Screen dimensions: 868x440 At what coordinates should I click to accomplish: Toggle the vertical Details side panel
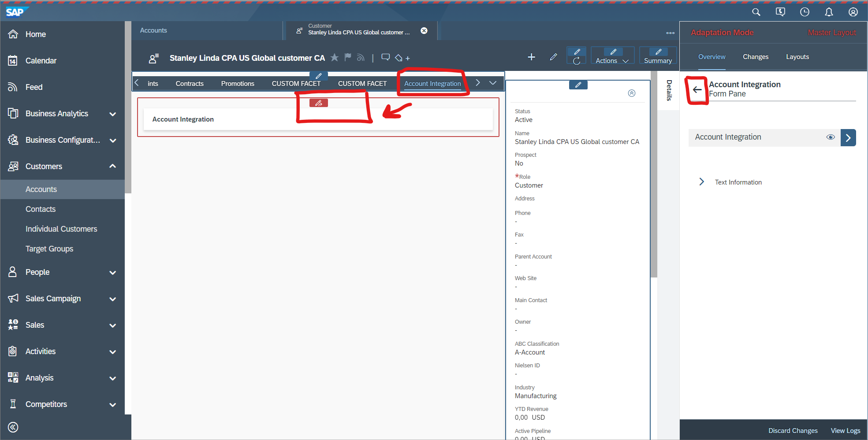click(669, 90)
